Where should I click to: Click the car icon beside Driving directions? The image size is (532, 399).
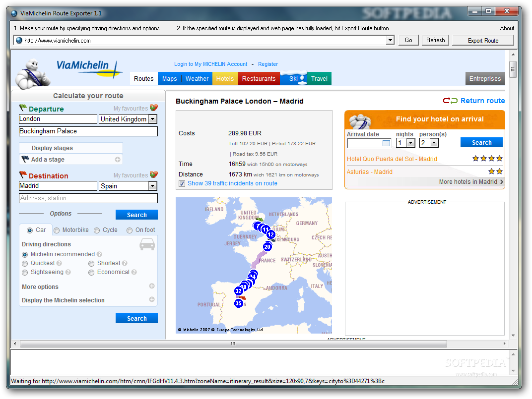[x=147, y=244]
